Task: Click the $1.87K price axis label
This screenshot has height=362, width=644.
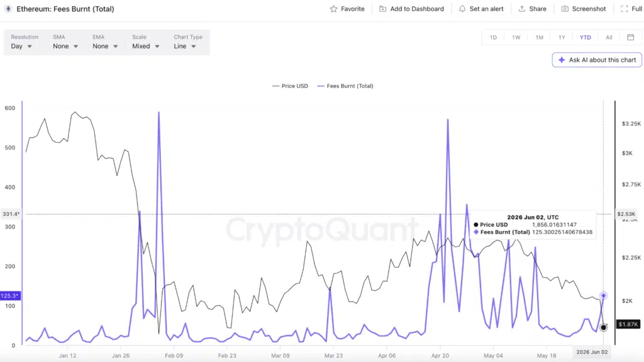Action: click(x=628, y=324)
